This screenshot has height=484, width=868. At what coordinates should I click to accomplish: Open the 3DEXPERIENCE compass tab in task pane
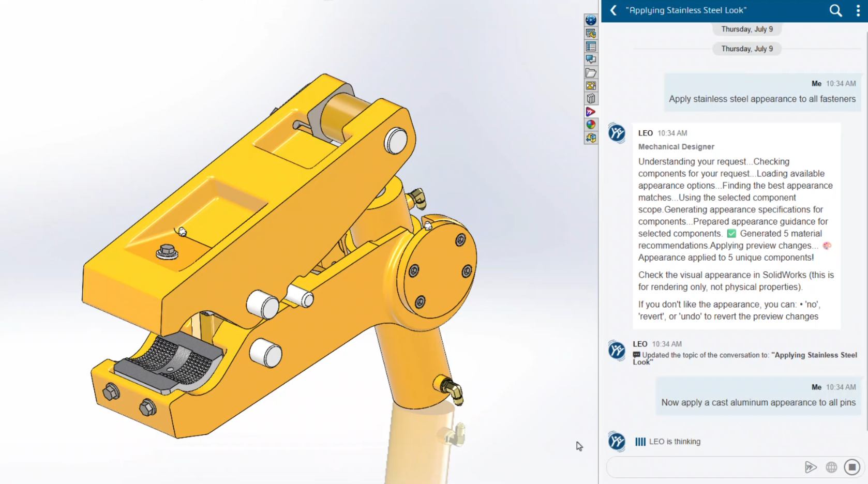point(591,20)
